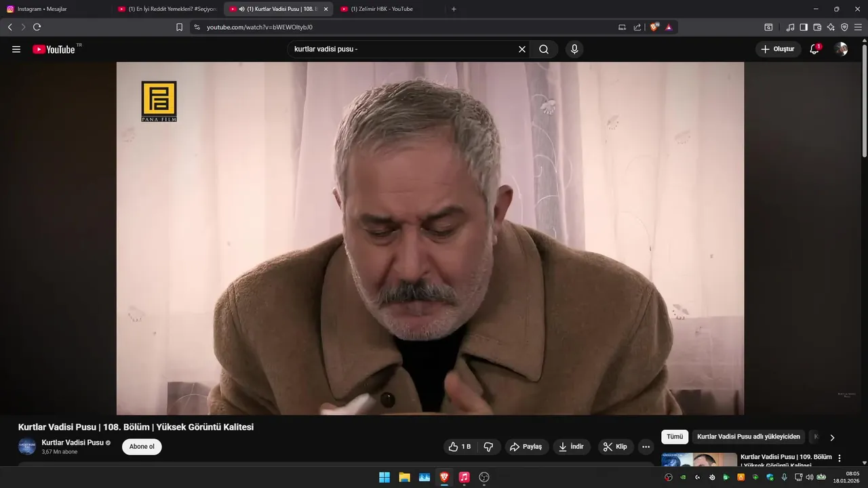868x488 pixels.
Task: Open the Kurtlar Vadisi Pusu channel name
Action: point(73,443)
